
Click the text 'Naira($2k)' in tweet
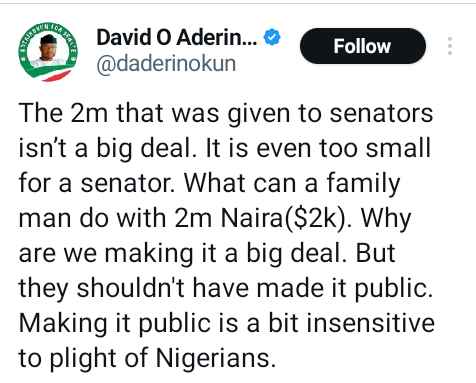pyautogui.click(x=283, y=219)
